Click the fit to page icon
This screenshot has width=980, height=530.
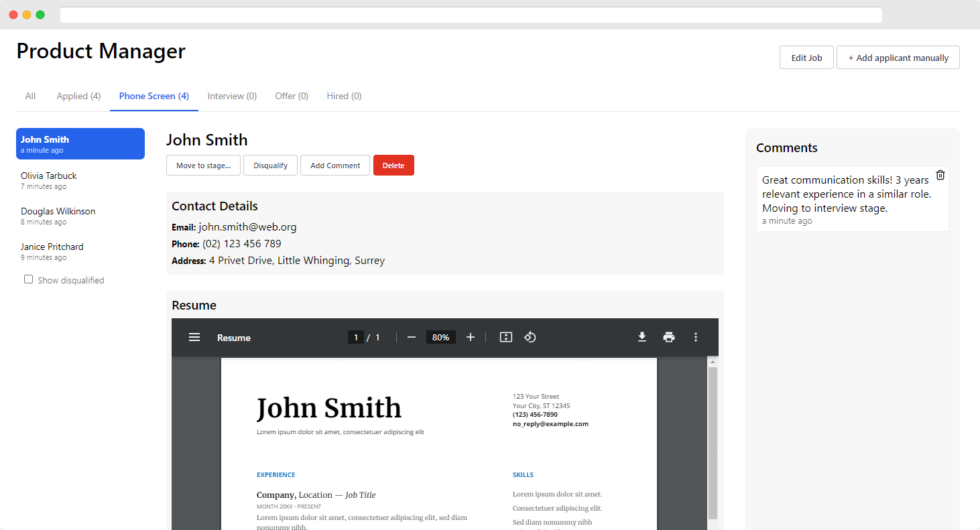click(x=506, y=337)
